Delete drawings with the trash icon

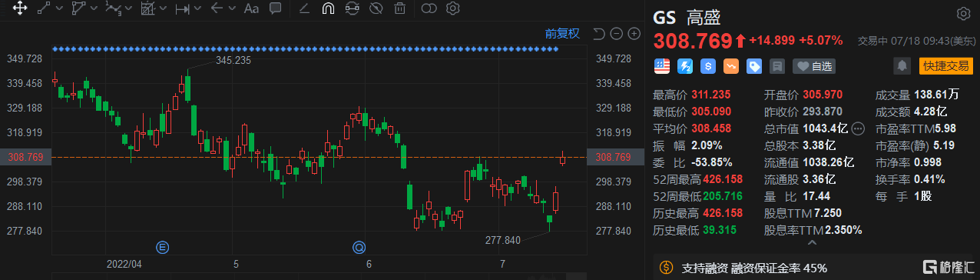point(399,9)
